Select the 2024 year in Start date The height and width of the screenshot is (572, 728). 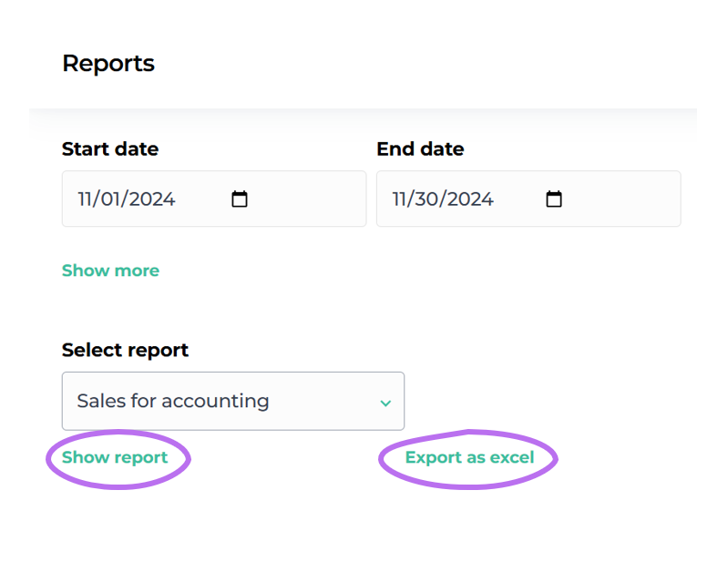coord(152,199)
